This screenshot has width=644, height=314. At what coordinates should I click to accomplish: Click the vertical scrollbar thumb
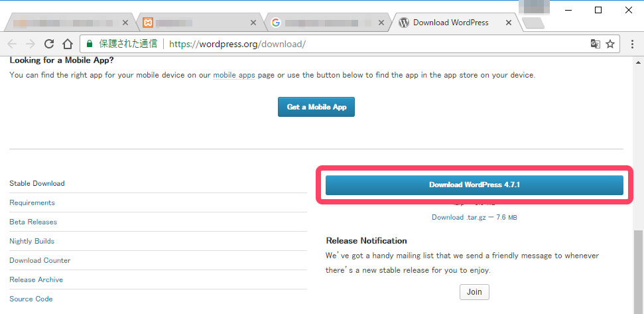pyautogui.click(x=639, y=272)
